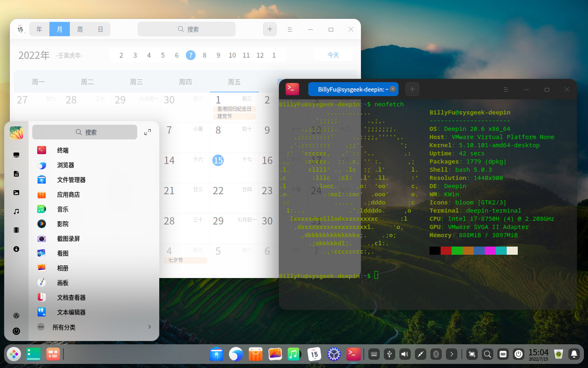Switch calendar to 周 view

tap(80, 29)
